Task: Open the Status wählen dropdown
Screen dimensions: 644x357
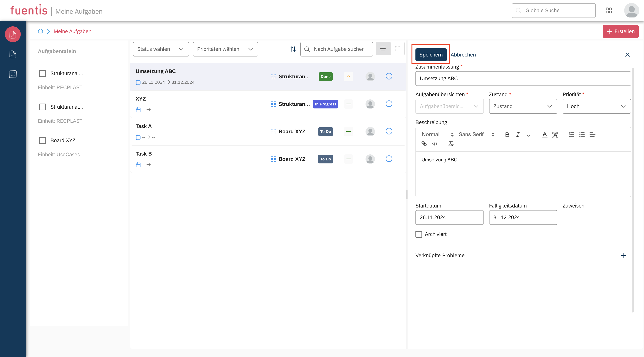Action: (x=161, y=49)
